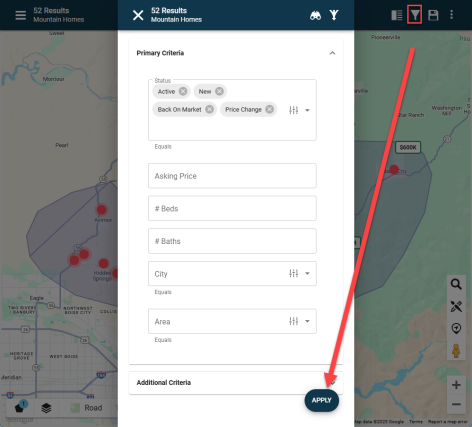Click the APPLY button
Image resolution: width=472 pixels, height=427 pixels.
[322, 400]
